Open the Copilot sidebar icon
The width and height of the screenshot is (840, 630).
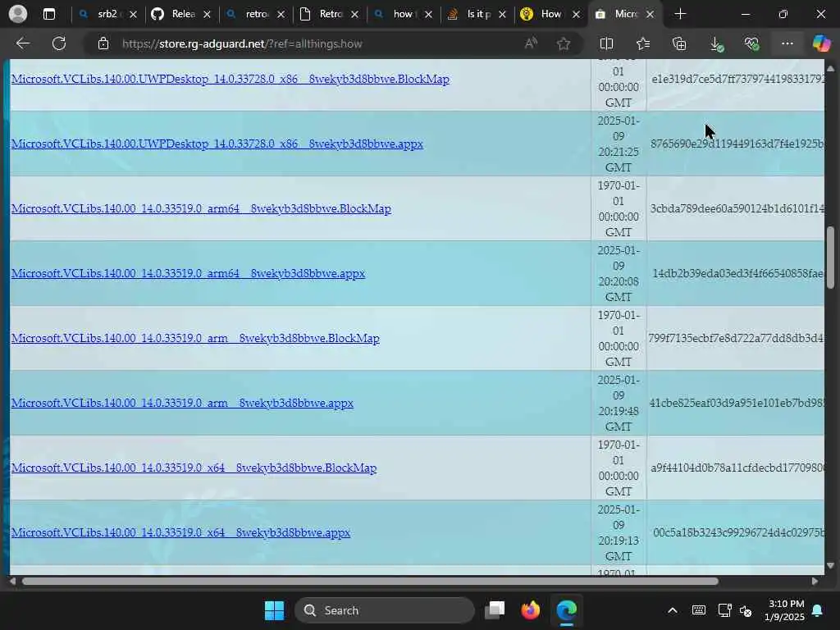point(821,43)
